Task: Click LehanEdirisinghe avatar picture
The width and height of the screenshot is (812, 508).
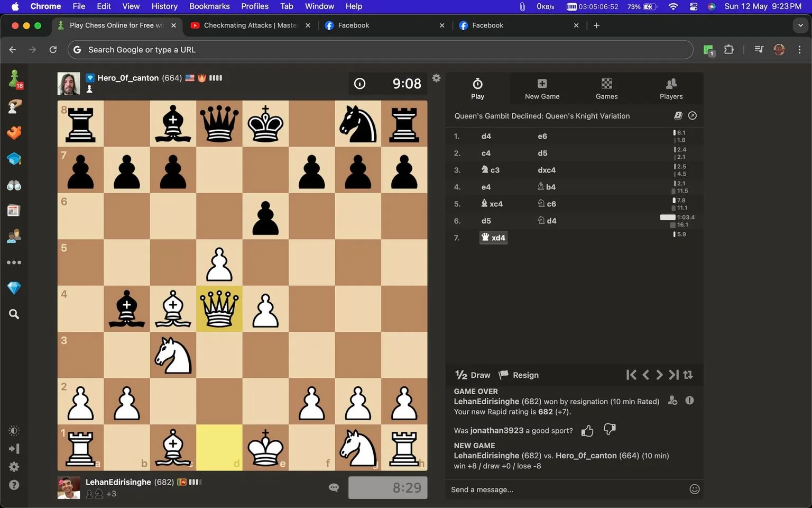Action: pyautogui.click(x=69, y=488)
